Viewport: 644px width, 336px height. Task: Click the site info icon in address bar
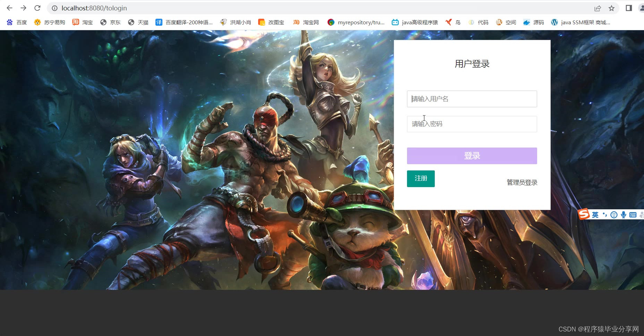click(x=54, y=8)
